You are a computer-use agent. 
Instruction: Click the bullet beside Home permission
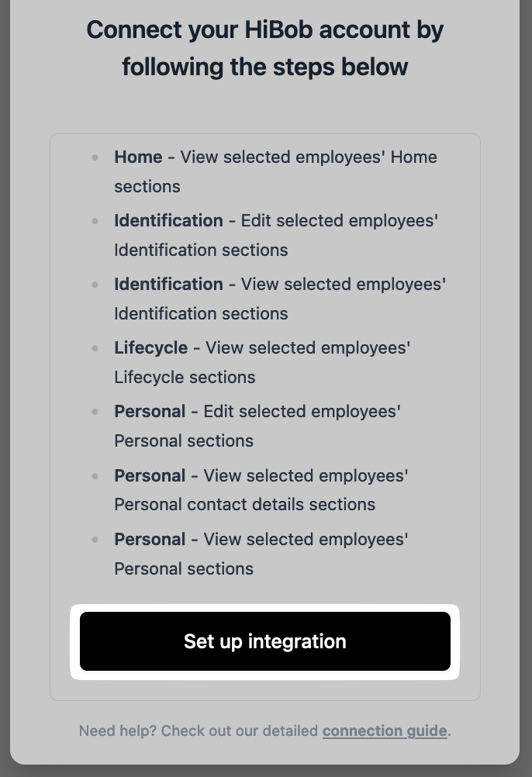[95, 157]
